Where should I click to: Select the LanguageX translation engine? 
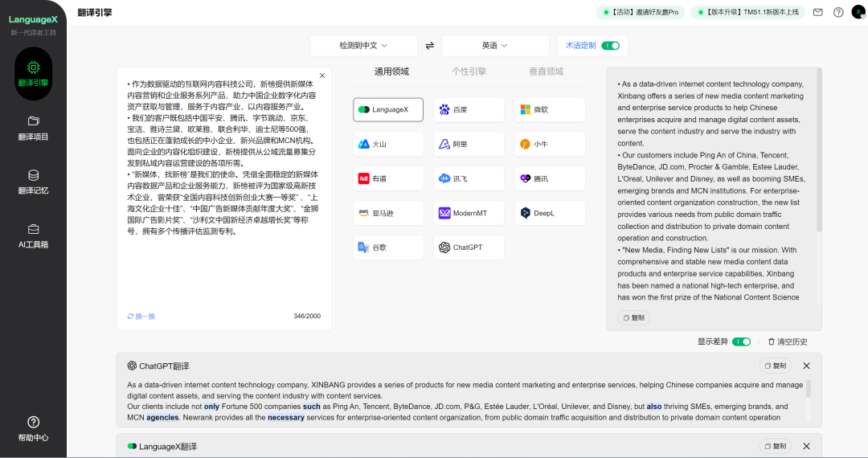388,109
